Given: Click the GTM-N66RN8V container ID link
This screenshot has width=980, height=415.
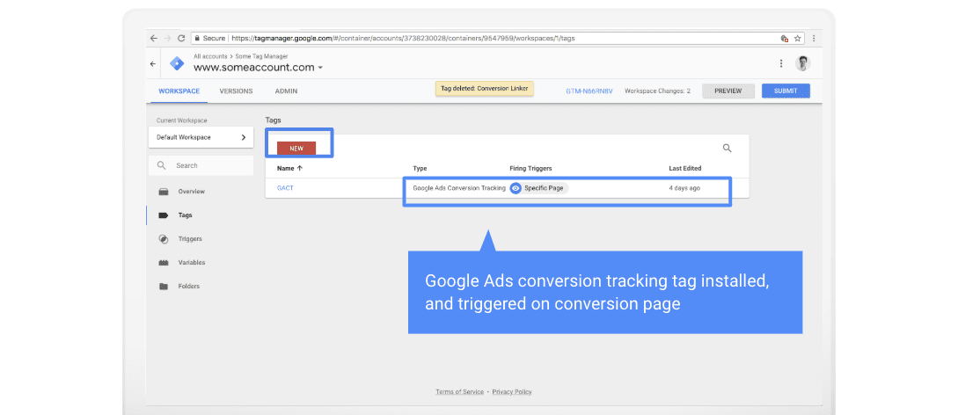Looking at the screenshot, I should (589, 91).
